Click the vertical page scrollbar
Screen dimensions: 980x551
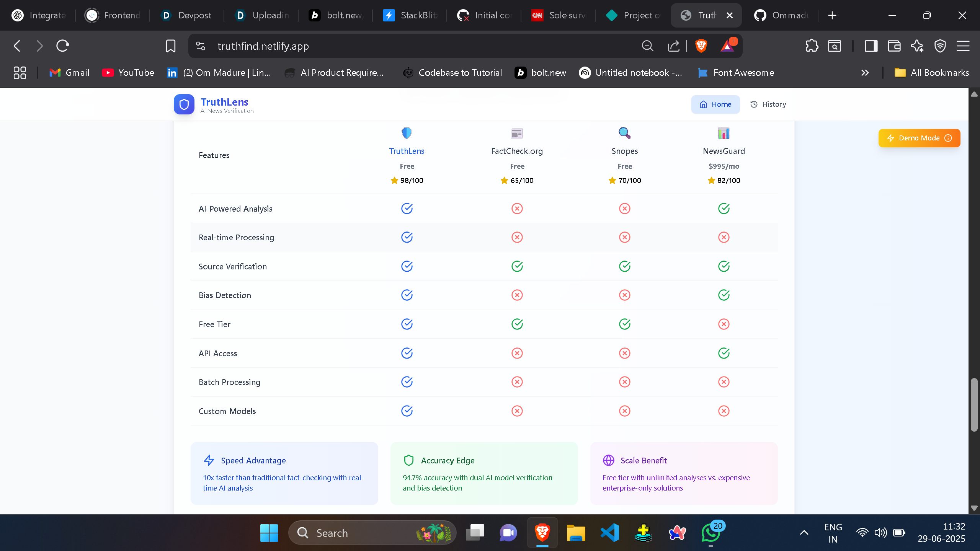pos(973,404)
